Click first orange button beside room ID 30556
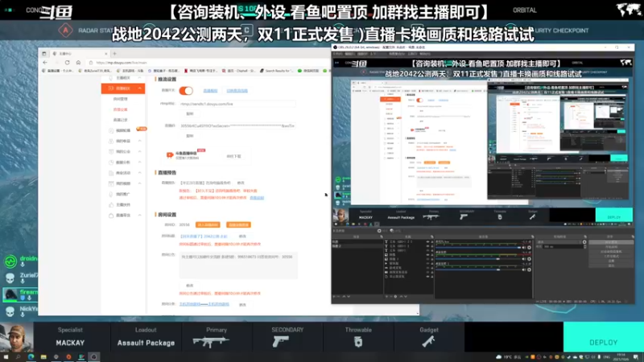 tap(208, 224)
